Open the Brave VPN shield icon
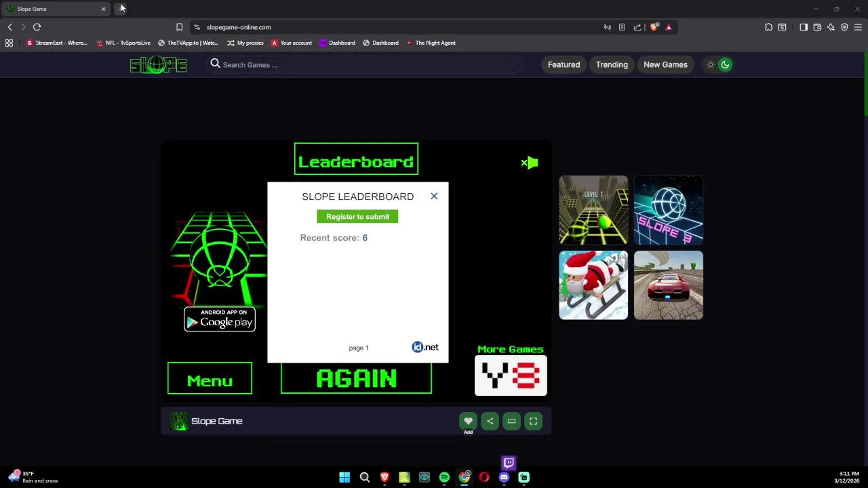Viewport: 868px width, 488px height. point(844,27)
